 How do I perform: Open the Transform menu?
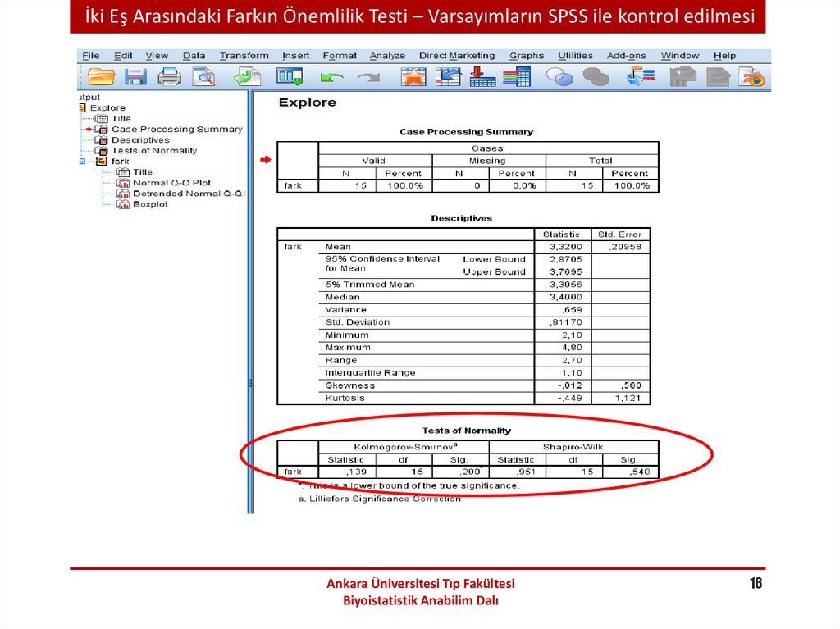pyautogui.click(x=244, y=56)
